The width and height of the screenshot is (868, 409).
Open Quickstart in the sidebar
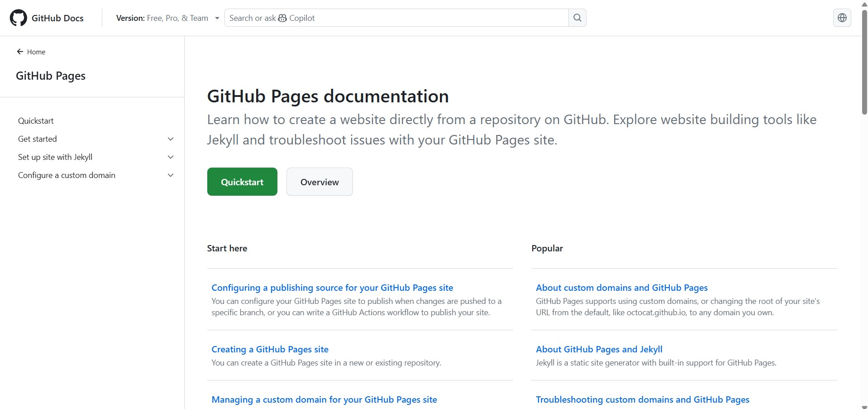(x=36, y=121)
